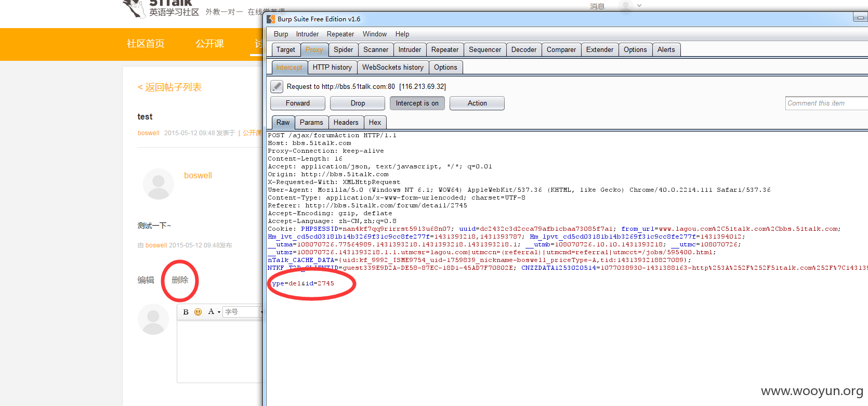Switch to the Params request view
This screenshot has width=868, height=406.
coord(311,122)
